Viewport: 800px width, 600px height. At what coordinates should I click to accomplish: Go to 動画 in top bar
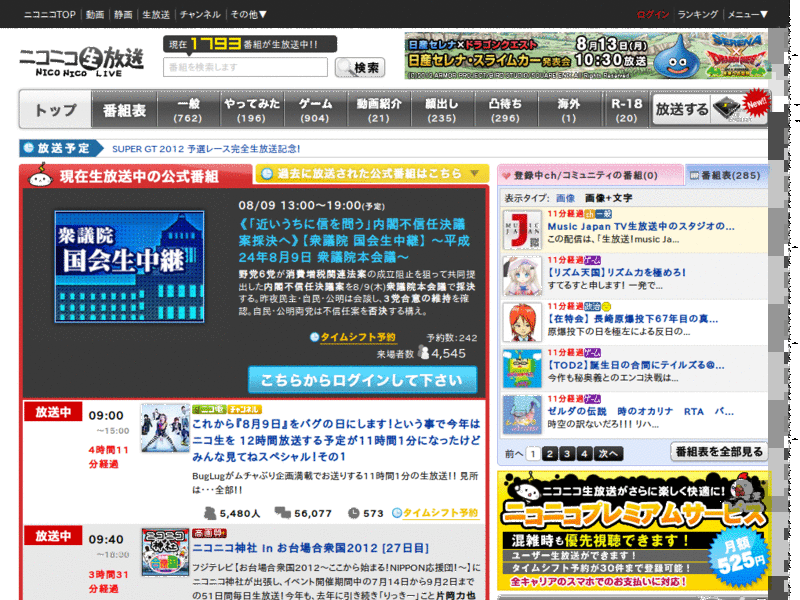[95, 14]
